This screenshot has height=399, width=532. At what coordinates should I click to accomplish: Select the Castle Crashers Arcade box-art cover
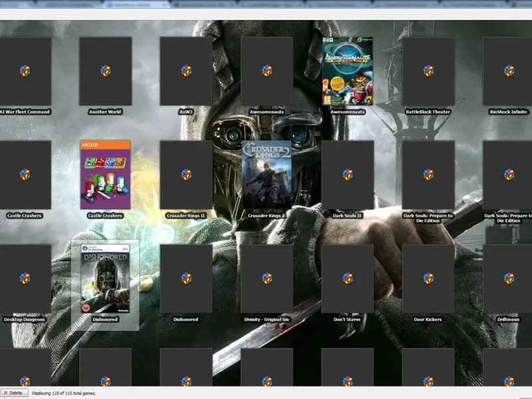coord(105,175)
